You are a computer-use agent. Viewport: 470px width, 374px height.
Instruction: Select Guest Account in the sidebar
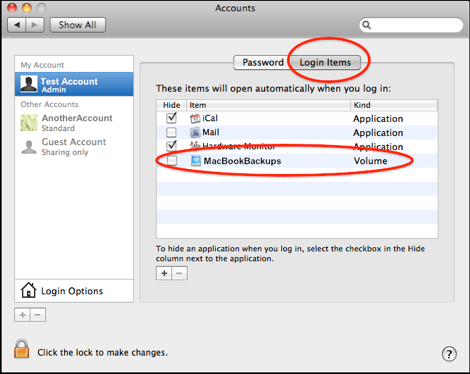(x=74, y=147)
